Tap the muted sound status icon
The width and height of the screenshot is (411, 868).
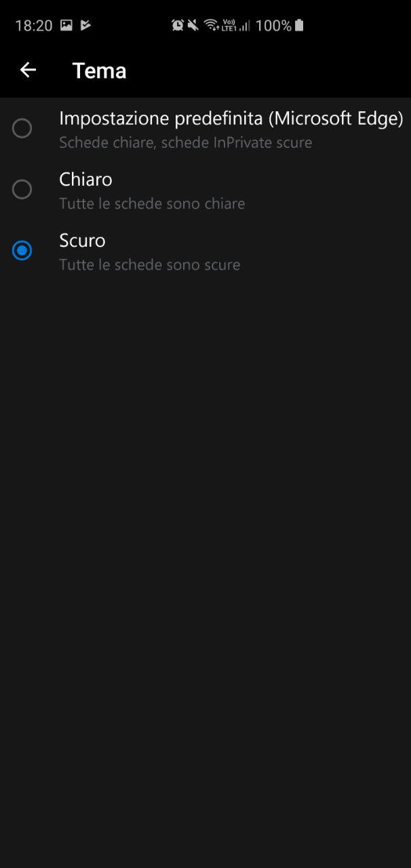pyautogui.click(x=193, y=25)
